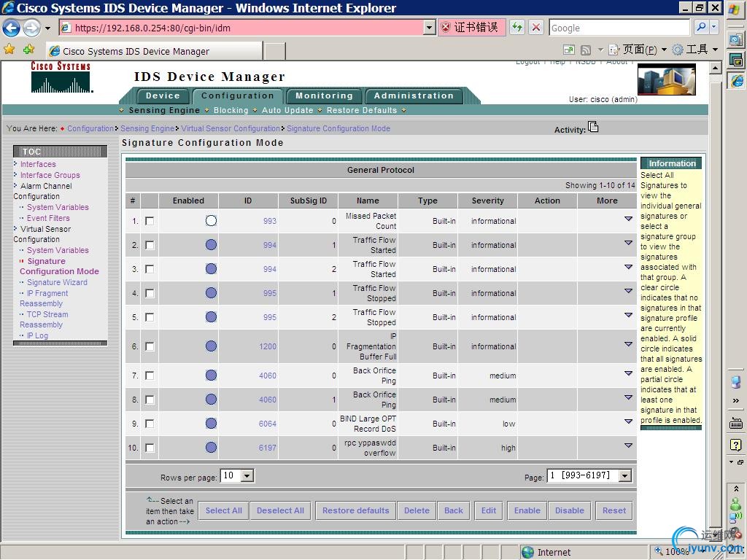
Task: Check the box for row 10 rpc yppaswdd
Action: coord(150,448)
